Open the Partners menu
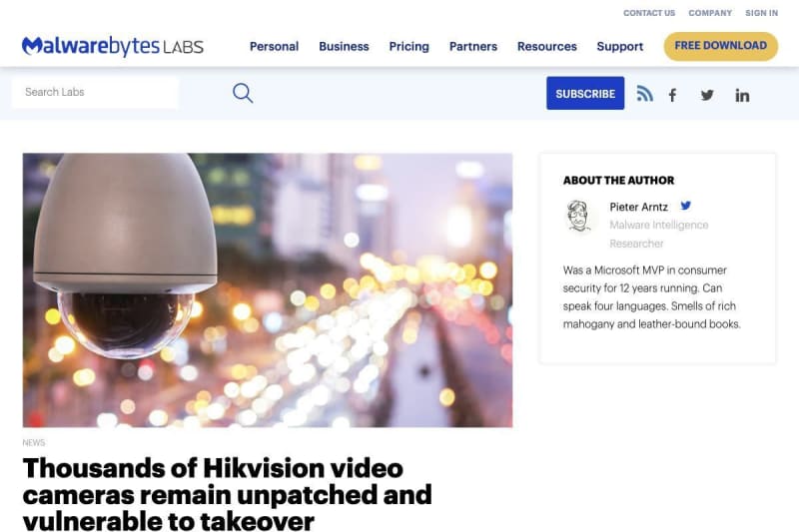This screenshot has width=799, height=532. tap(473, 46)
